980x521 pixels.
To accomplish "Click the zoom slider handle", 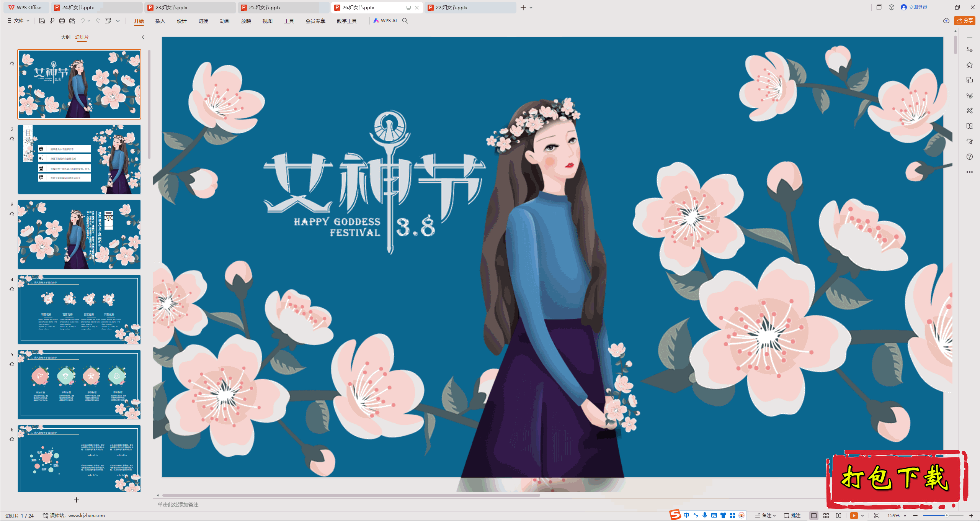I will pyautogui.click(x=946, y=516).
